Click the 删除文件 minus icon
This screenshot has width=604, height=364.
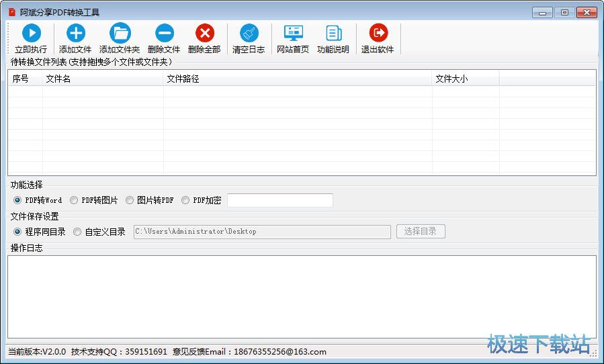(164, 33)
